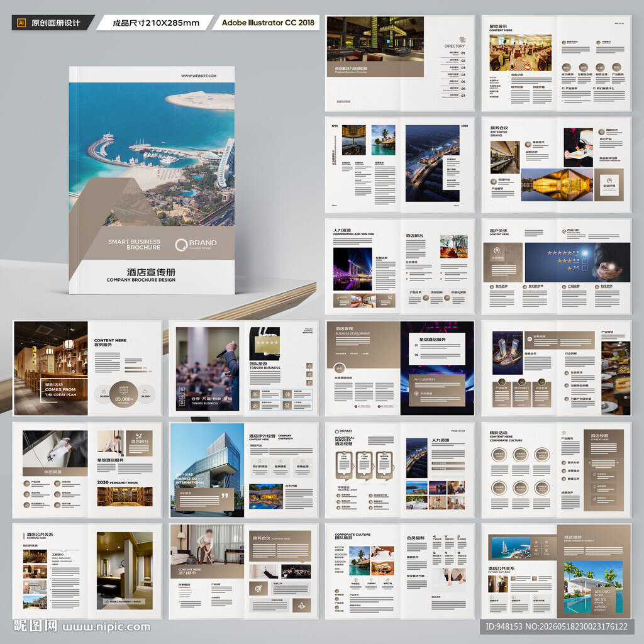Click the 昵图网 watermark logo
This screenshot has height=644, width=644.
click(x=35, y=626)
